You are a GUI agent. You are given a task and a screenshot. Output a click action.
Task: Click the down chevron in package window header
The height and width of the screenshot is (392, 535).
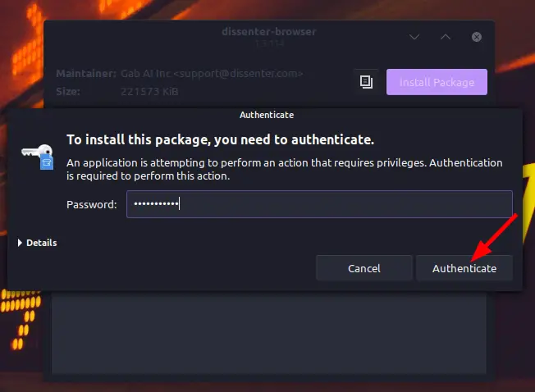[x=414, y=37]
